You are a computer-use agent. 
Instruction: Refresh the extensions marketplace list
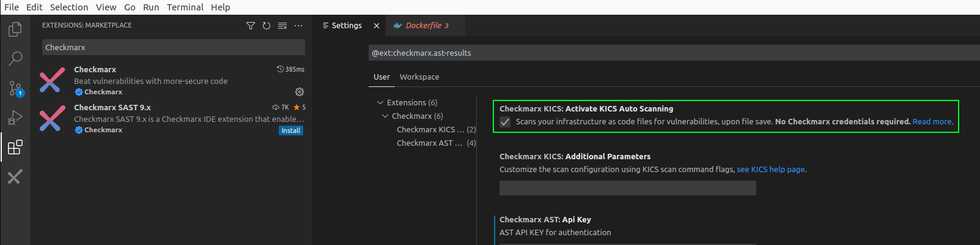tap(267, 26)
